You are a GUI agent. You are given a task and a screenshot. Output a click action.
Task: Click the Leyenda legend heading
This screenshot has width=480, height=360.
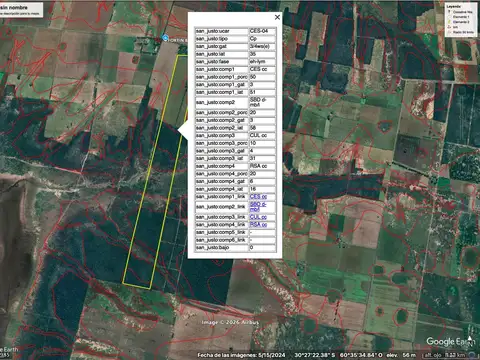coord(454,7)
